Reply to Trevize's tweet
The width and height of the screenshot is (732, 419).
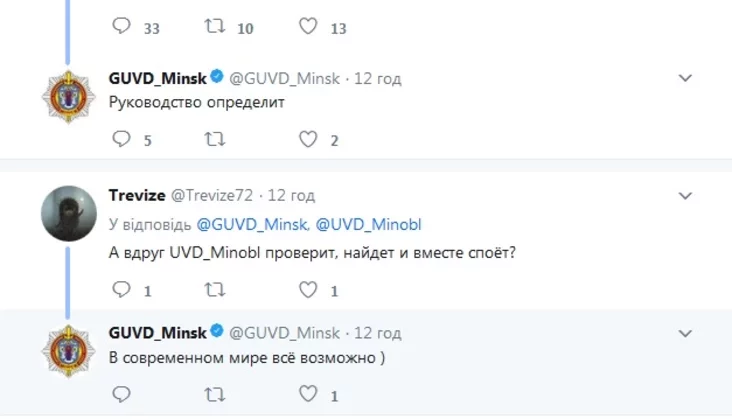[122, 290]
